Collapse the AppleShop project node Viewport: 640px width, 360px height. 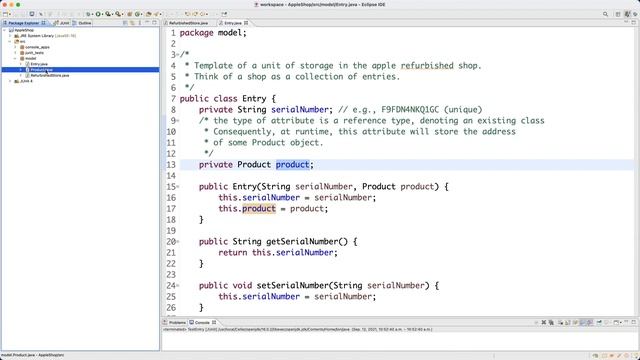tap(4, 30)
